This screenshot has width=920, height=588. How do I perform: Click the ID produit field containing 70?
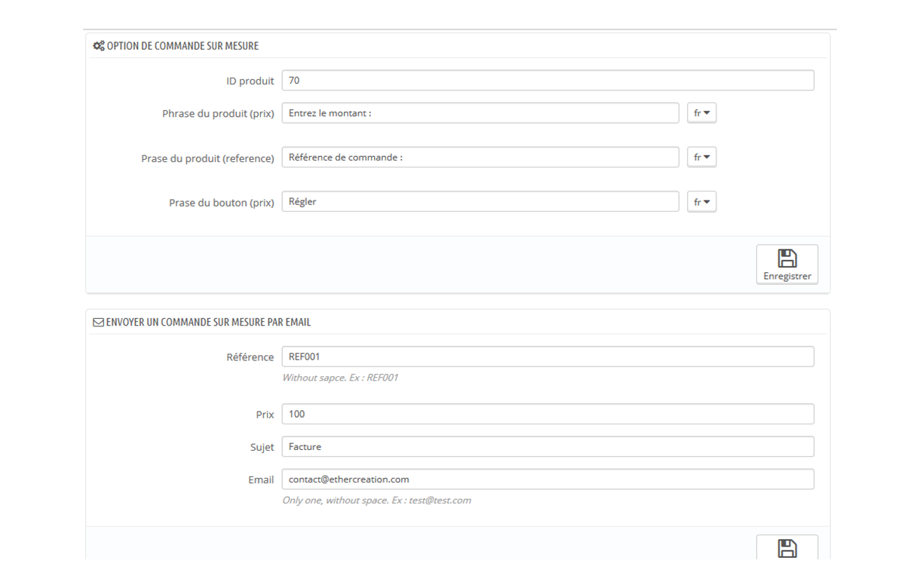(x=547, y=81)
